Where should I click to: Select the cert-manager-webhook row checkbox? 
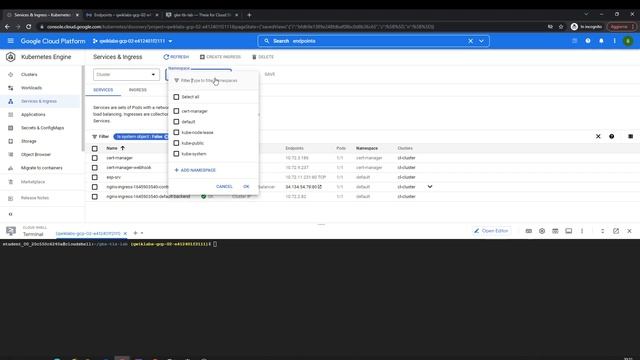pyautogui.click(x=95, y=168)
